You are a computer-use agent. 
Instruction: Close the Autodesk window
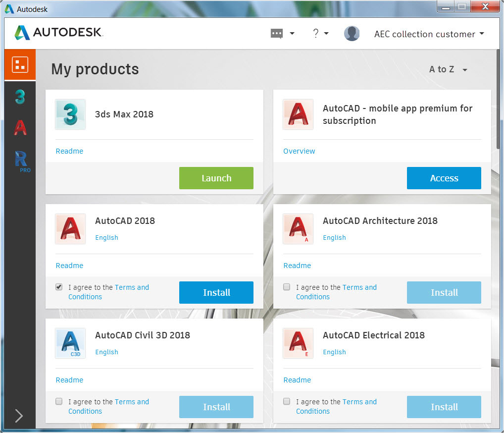pos(485,7)
